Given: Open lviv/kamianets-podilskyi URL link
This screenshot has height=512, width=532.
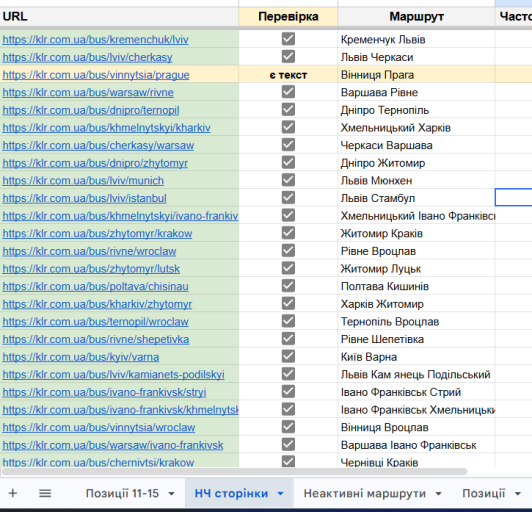Looking at the screenshot, I should click(113, 375).
